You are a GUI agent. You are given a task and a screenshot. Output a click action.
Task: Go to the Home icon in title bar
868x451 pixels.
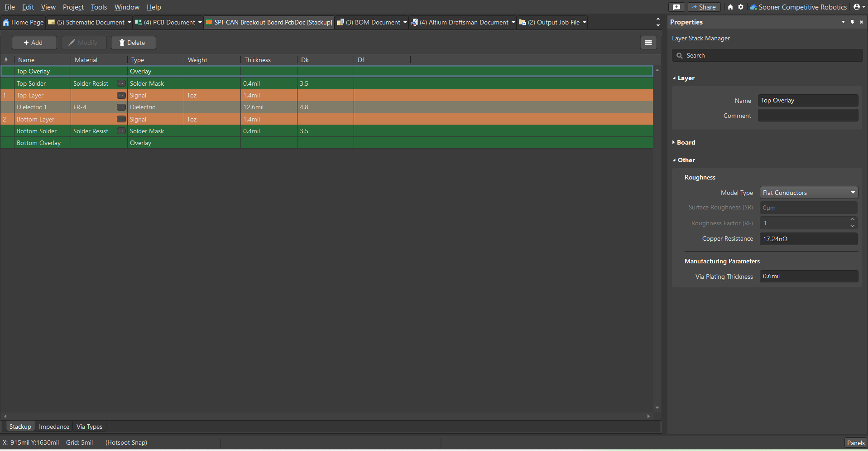pyautogui.click(x=730, y=7)
